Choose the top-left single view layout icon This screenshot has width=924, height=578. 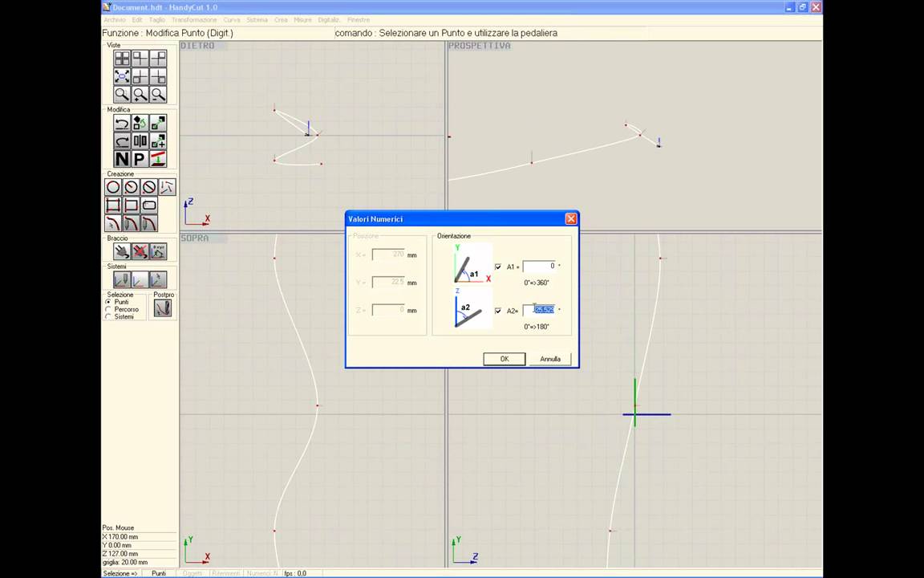point(140,59)
